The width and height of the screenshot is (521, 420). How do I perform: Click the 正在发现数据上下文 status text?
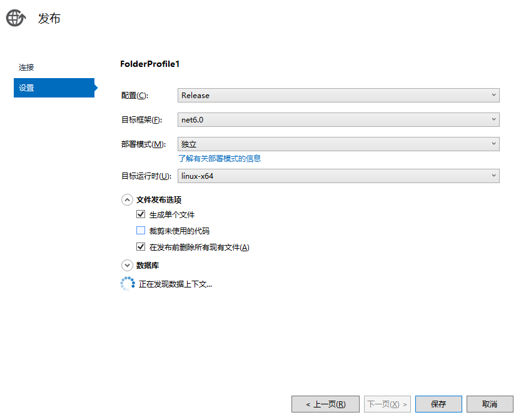(x=175, y=284)
